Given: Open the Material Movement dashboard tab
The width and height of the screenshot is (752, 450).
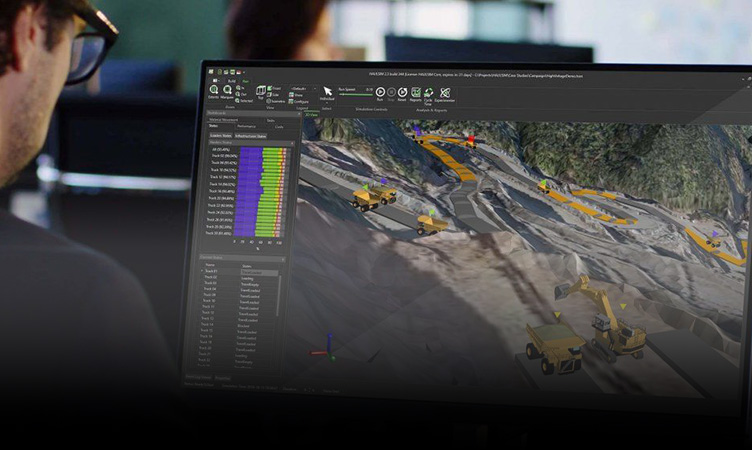Looking at the screenshot, I should 223,120.
